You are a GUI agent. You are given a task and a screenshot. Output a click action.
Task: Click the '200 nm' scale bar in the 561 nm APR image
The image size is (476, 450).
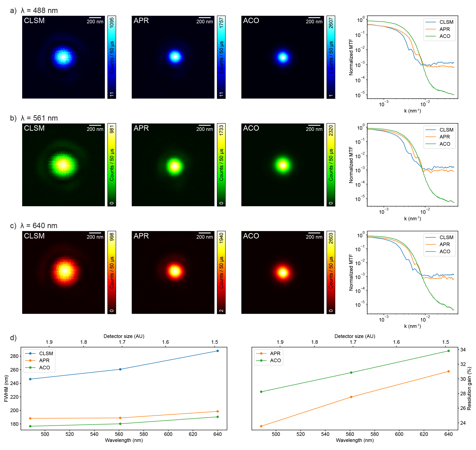tap(204, 128)
